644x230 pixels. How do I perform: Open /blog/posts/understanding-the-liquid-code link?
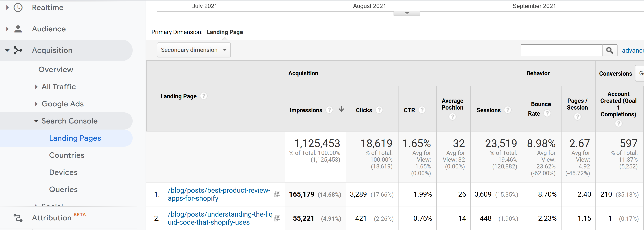(x=220, y=218)
